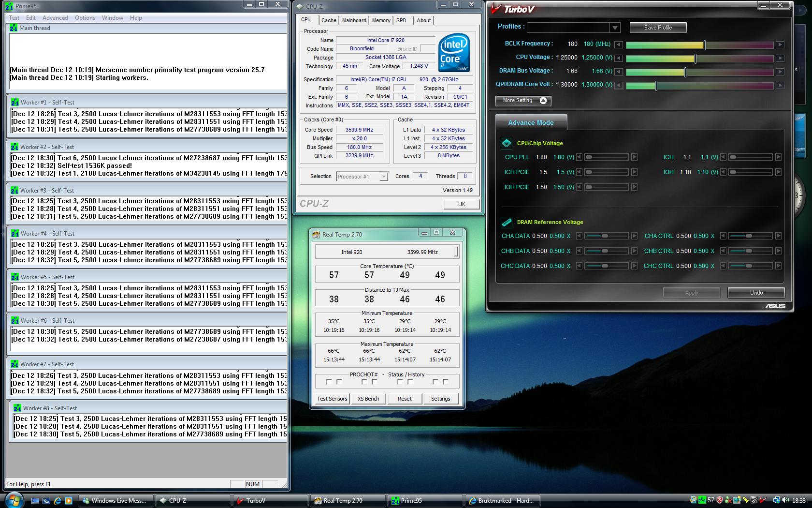Click the Undo button in TurboV
Screen dimensions: 812x508
pyautogui.click(x=756, y=293)
